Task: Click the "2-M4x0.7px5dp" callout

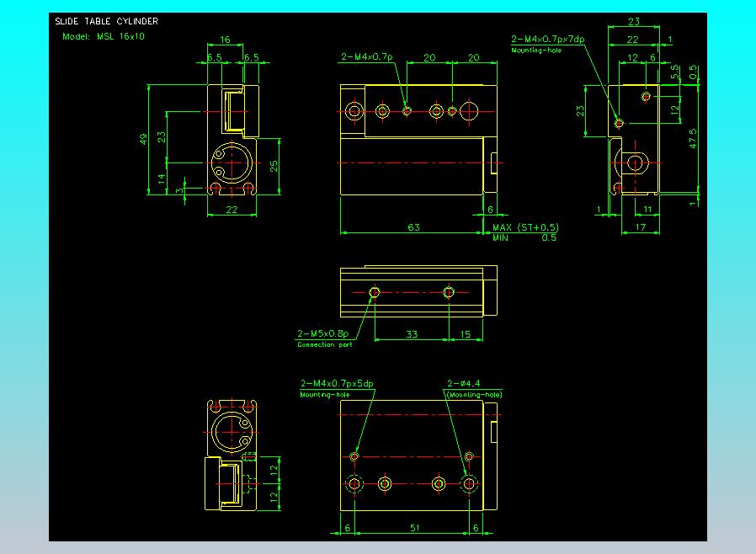Action: 337,383
